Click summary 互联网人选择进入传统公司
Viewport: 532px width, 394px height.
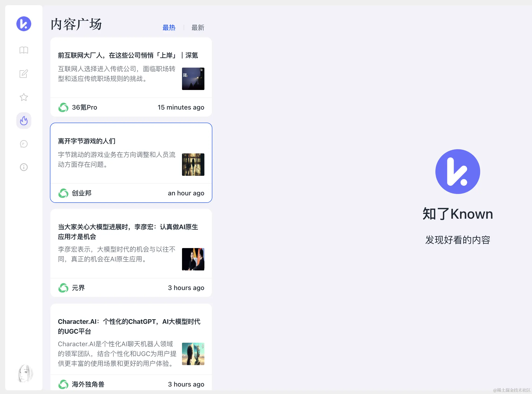[x=117, y=74]
